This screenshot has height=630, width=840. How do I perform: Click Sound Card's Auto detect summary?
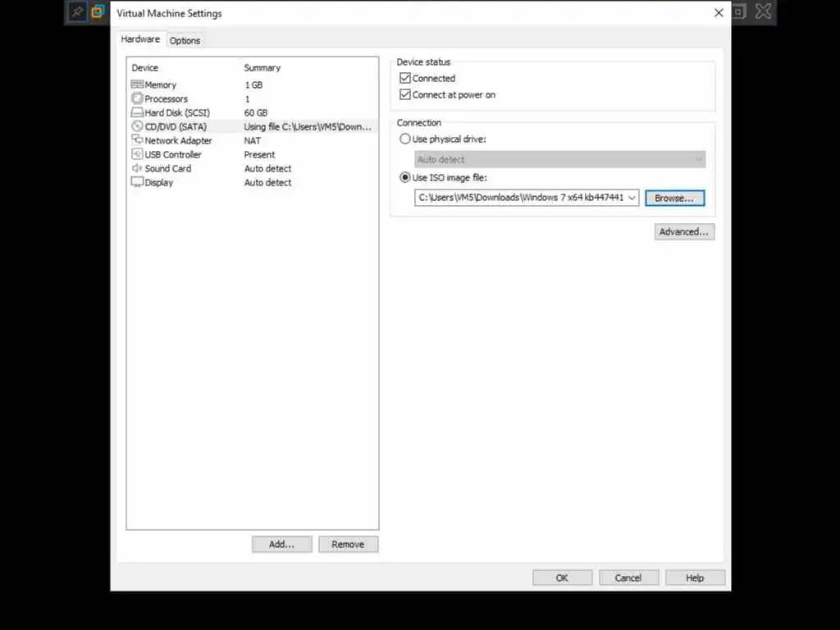click(268, 168)
